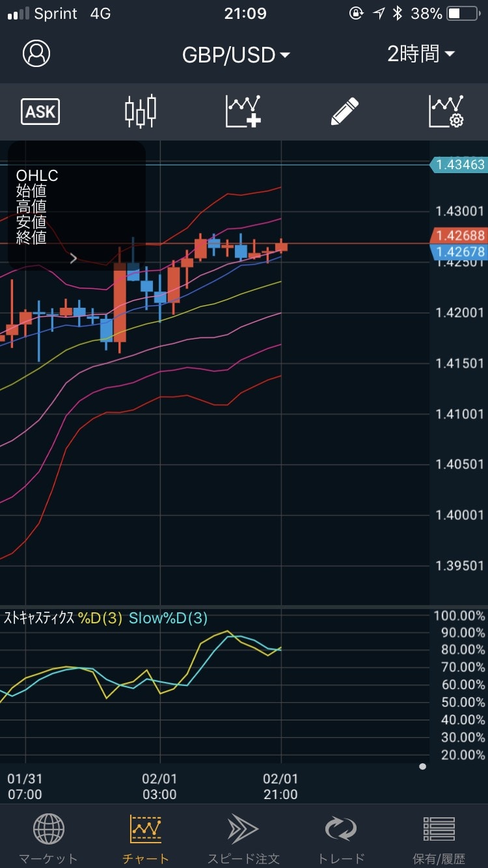Tap the 100.00% stochastic axis label
Viewport: 488px width, 868px height.
point(459,616)
